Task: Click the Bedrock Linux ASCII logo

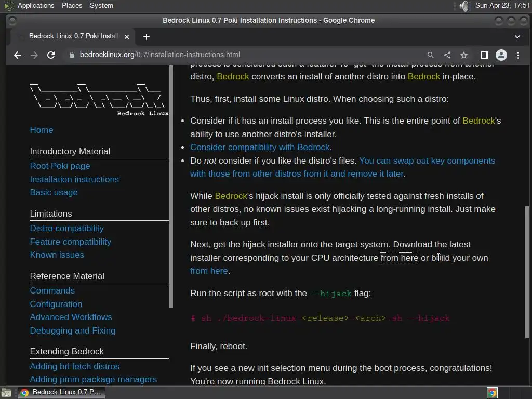Action: (x=99, y=99)
